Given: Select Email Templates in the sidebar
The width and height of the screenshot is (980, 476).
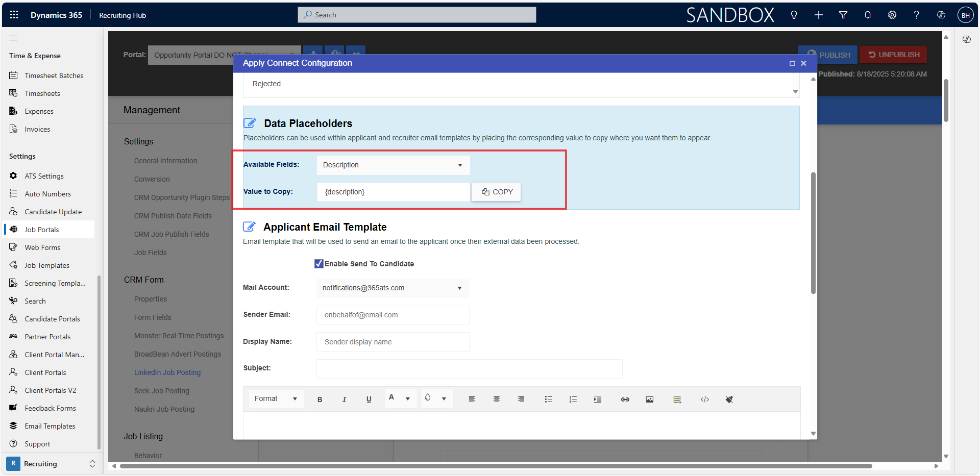Looking at the screenshot, I should 51,425.
